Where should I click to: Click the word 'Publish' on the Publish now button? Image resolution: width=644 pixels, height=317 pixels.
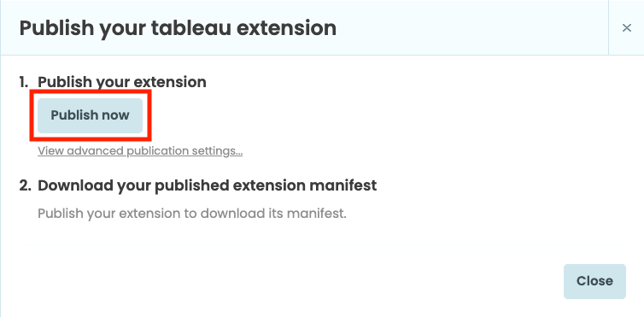74,115
